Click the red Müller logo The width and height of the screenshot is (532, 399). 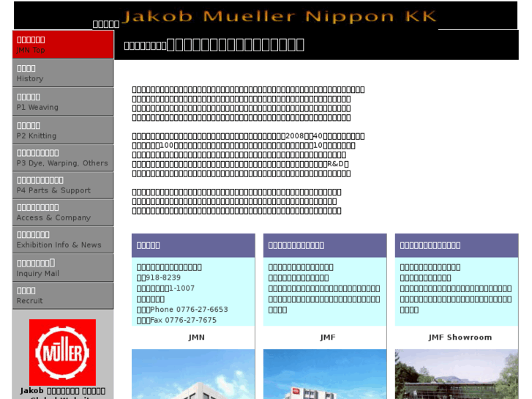coord(62,352)
